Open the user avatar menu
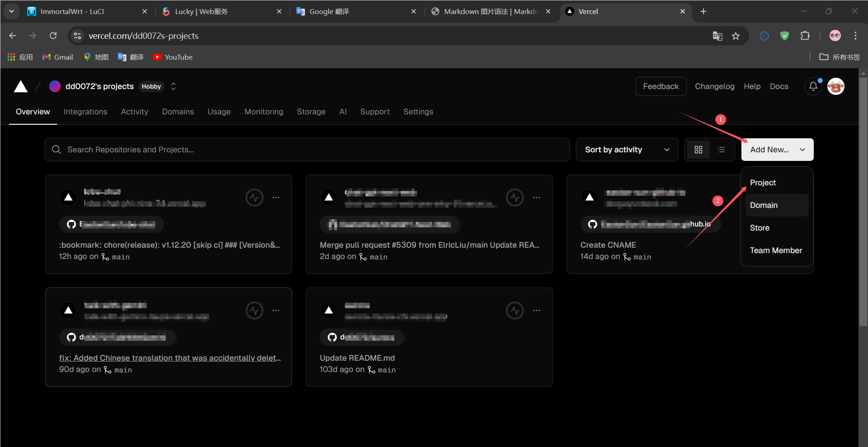Viewport: 868px width, 447px height. coord(835,86)
